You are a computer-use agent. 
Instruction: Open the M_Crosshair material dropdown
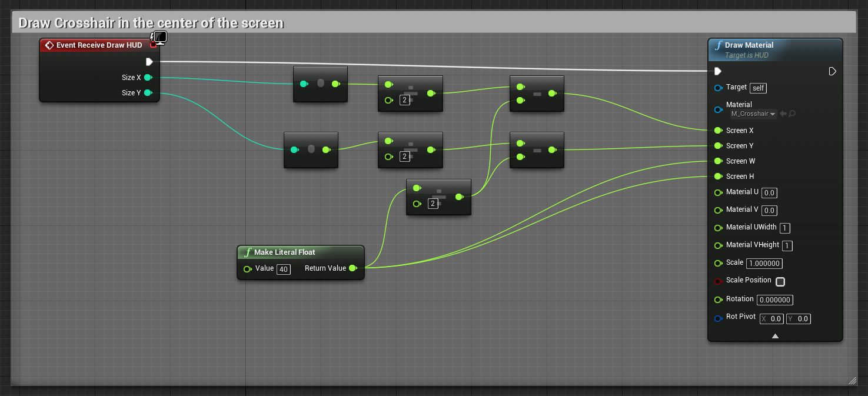753,114
